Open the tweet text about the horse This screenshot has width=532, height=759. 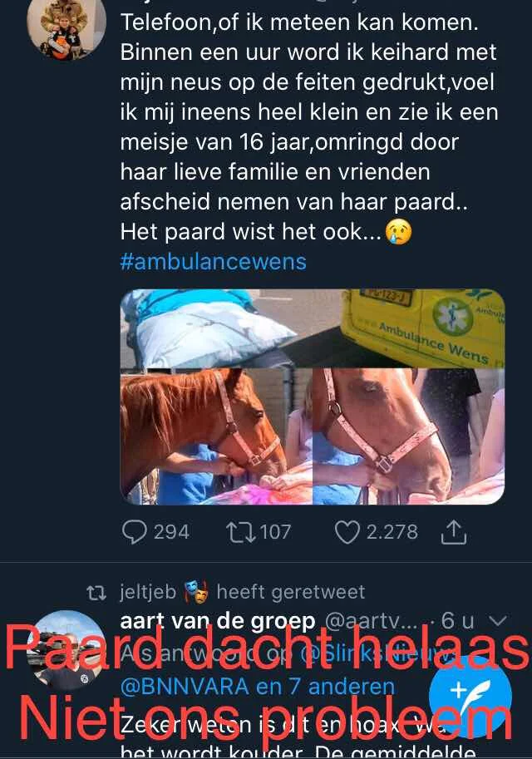[309, 127]
